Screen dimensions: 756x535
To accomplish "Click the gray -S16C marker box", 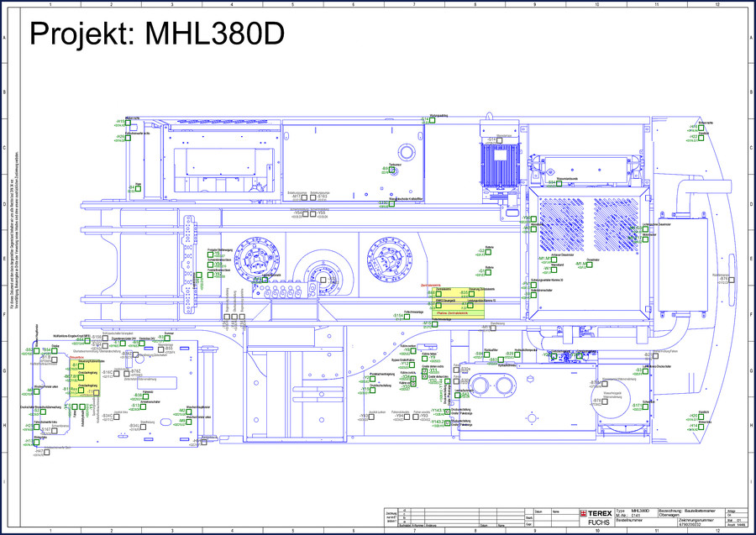I will point(116,374).
